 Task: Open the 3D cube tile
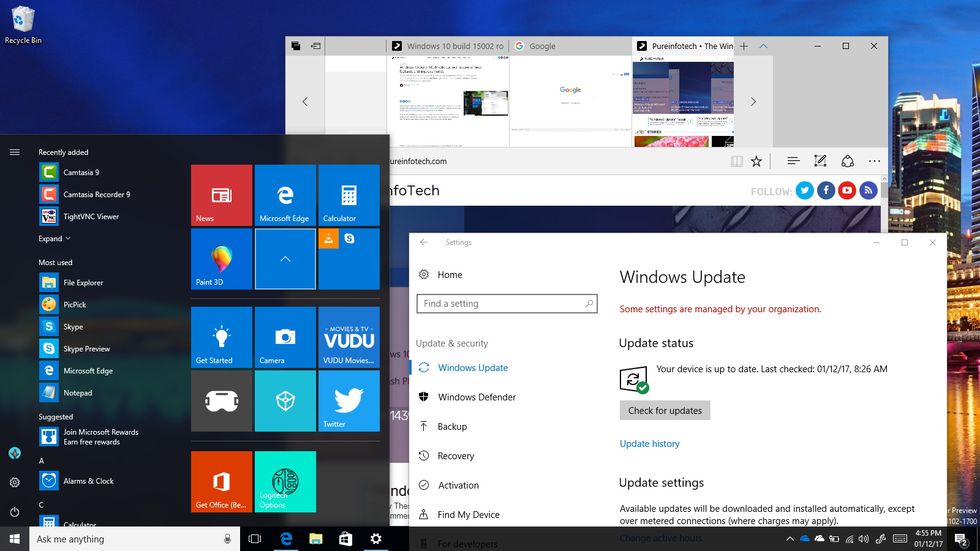pos(285,401)
